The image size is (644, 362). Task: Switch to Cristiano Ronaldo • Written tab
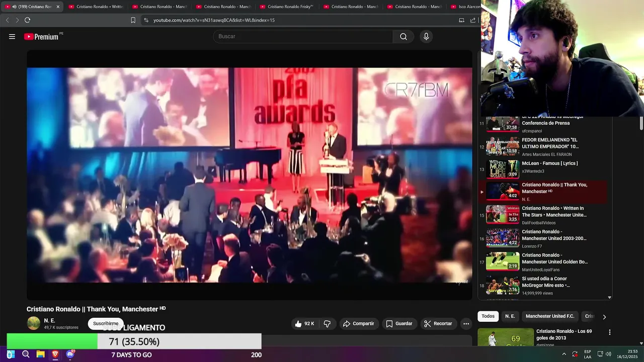[96, 7]
